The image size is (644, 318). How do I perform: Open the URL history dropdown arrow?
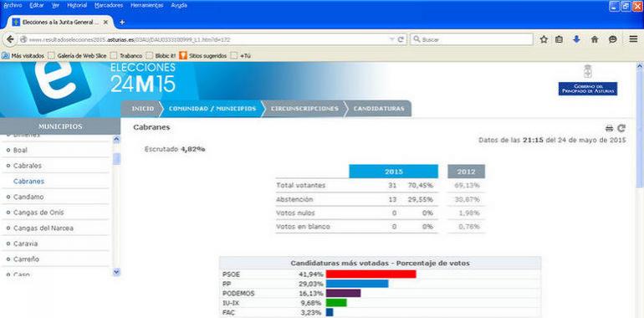click(x=391, y=39)
